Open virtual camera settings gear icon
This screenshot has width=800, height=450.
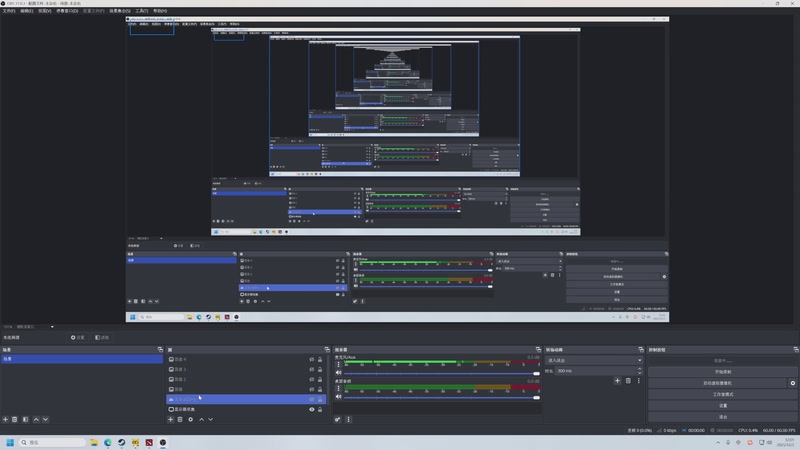pos(793,383)
